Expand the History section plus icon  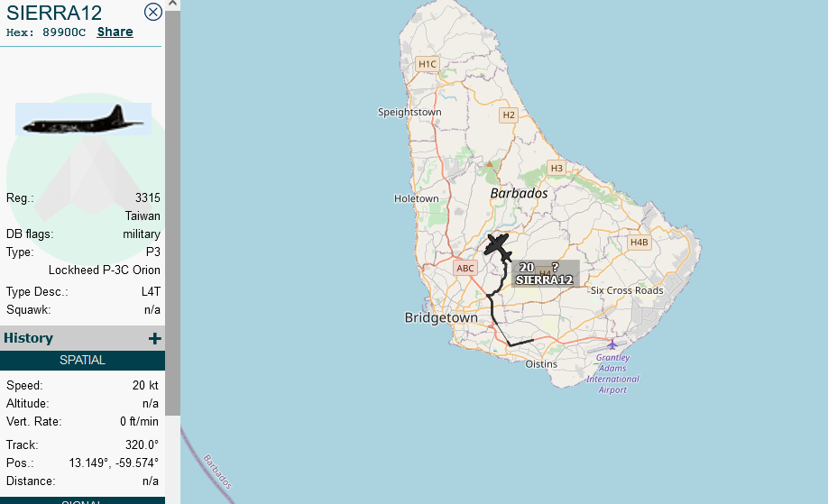pos(155,338)
